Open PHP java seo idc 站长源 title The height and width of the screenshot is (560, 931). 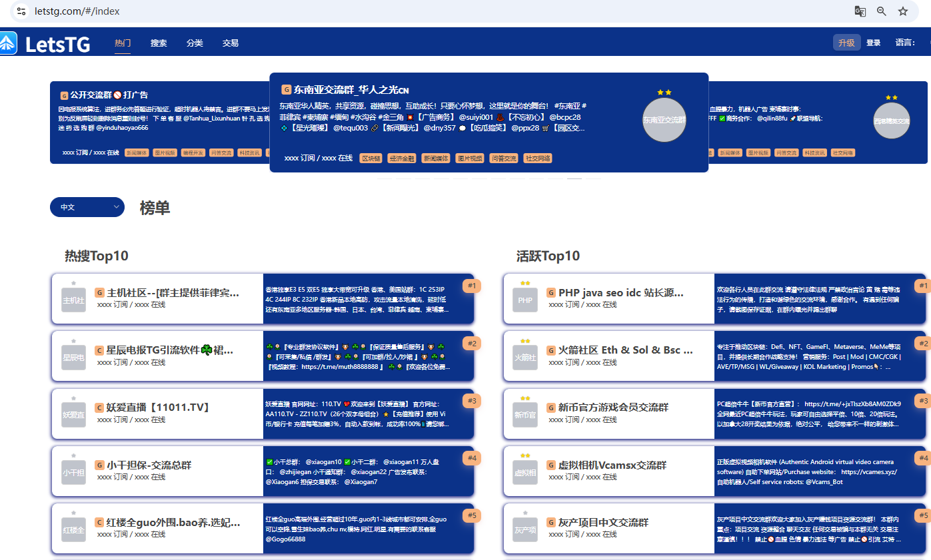[621, 293]
